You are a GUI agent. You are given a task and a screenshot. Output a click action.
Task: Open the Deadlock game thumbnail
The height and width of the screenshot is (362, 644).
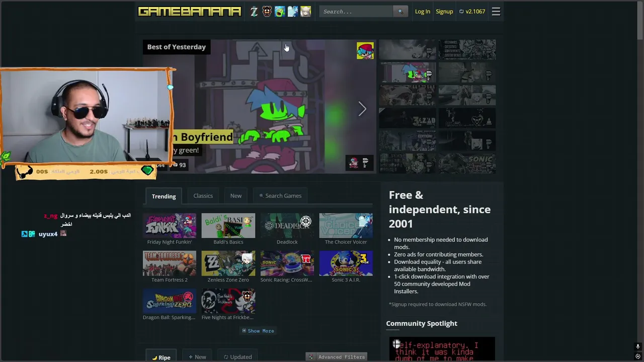pos(287,225)
